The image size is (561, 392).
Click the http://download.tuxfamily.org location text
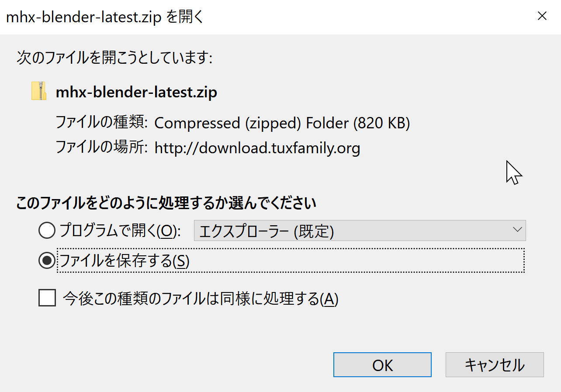click(x=257, y=148)
